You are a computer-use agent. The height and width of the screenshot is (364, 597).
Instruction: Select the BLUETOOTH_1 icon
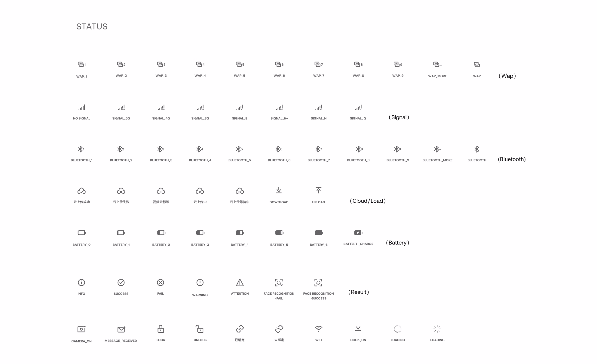pos(81,149)
